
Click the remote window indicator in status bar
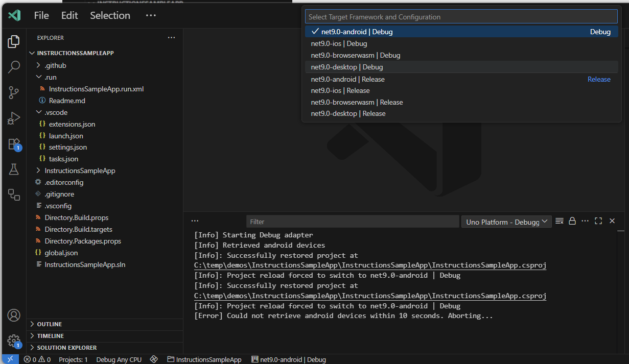click(x=10, y=359)
